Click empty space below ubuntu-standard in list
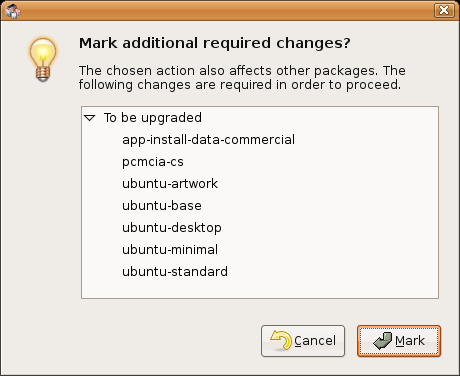Viewport: 460px width, 376px height. click(x=260, y=289)
